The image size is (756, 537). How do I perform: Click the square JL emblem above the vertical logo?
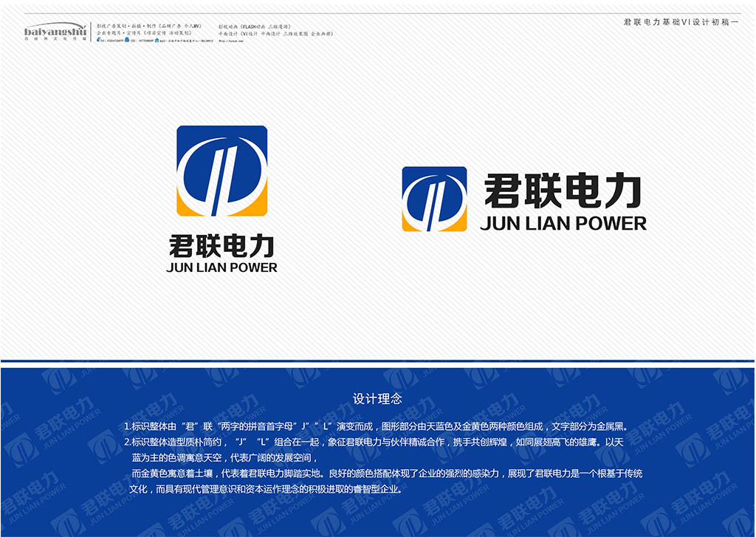[221, 171]
